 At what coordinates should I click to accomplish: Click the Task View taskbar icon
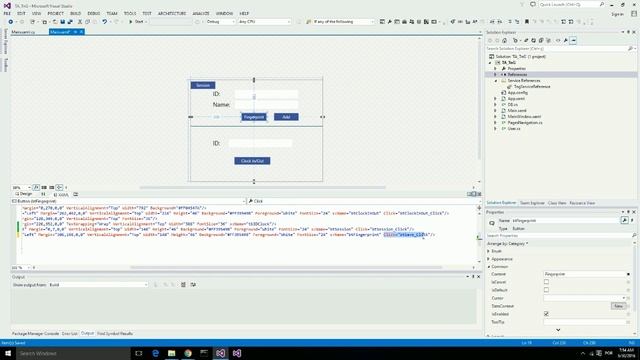point(139,353)
